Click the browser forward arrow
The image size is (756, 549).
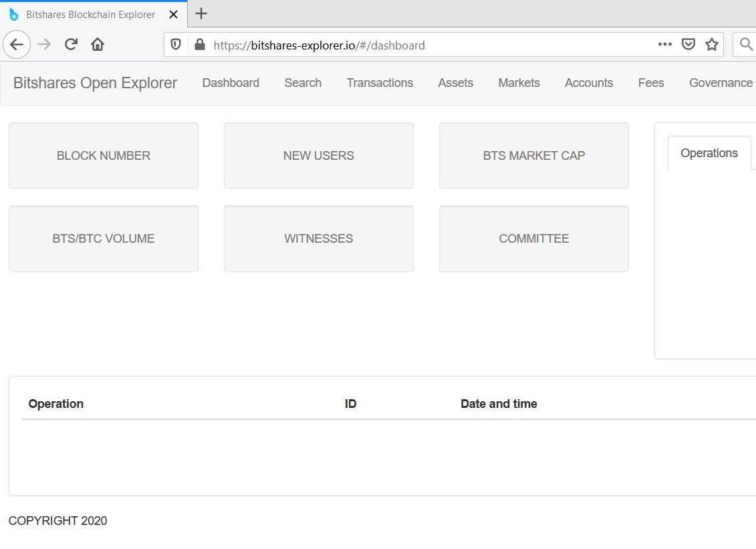[44, 44]
